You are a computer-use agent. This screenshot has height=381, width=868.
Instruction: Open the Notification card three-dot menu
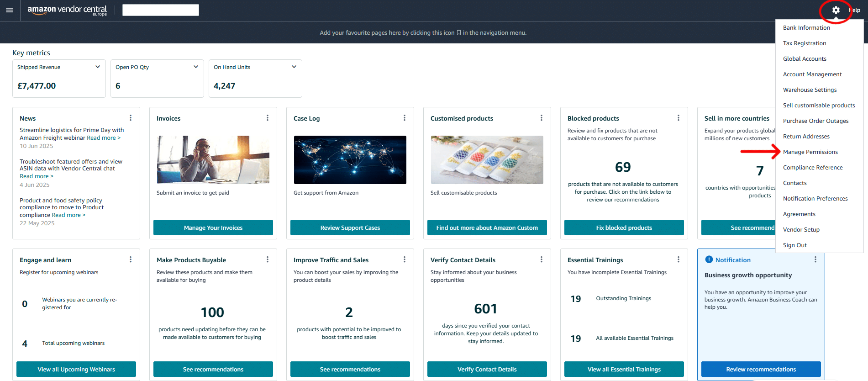pos(815,259)
